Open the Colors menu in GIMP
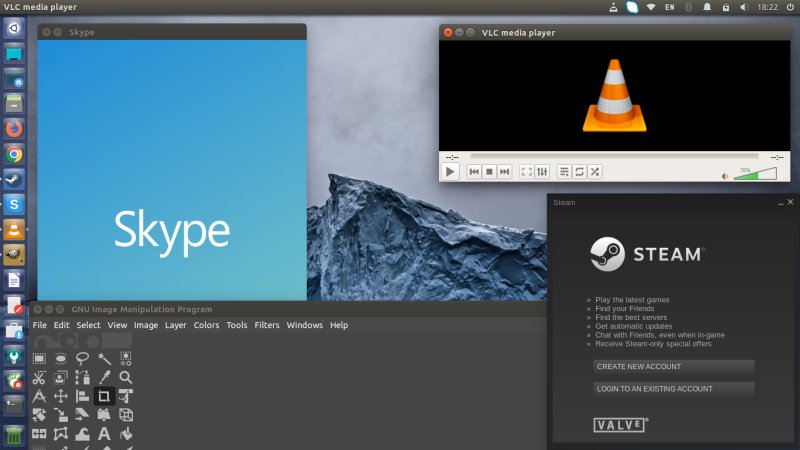 (x=206, y=325)
